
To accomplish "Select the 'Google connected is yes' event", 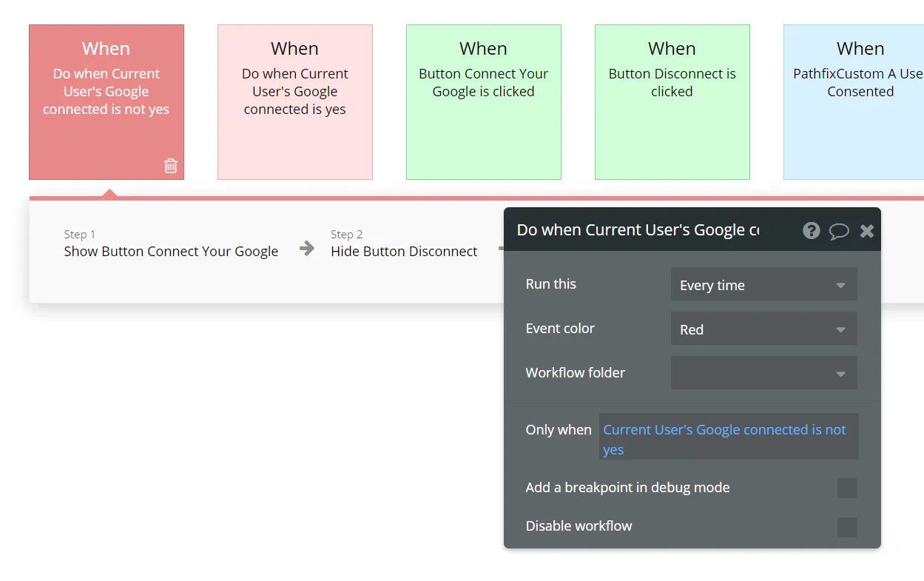I will (x=295, y=102).
